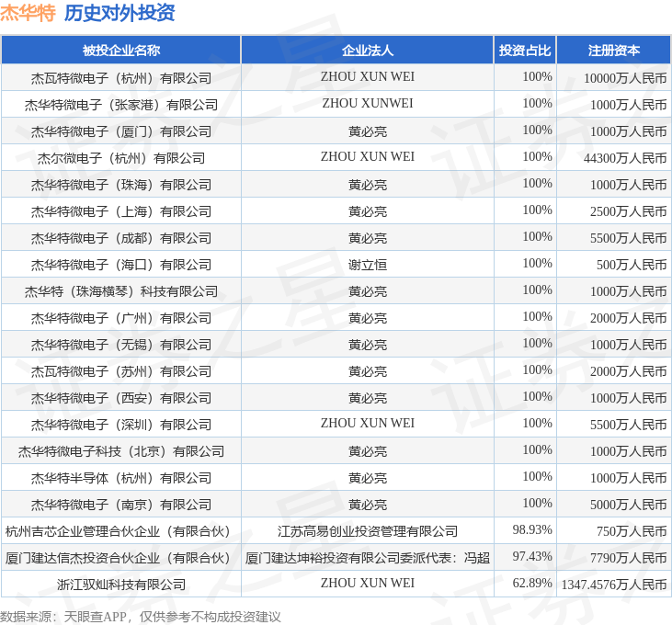Image resolution: width=672 pixels, height=625 pixels.
Task: Click the 97.43% investment ratio
Action: pos(532,556)
